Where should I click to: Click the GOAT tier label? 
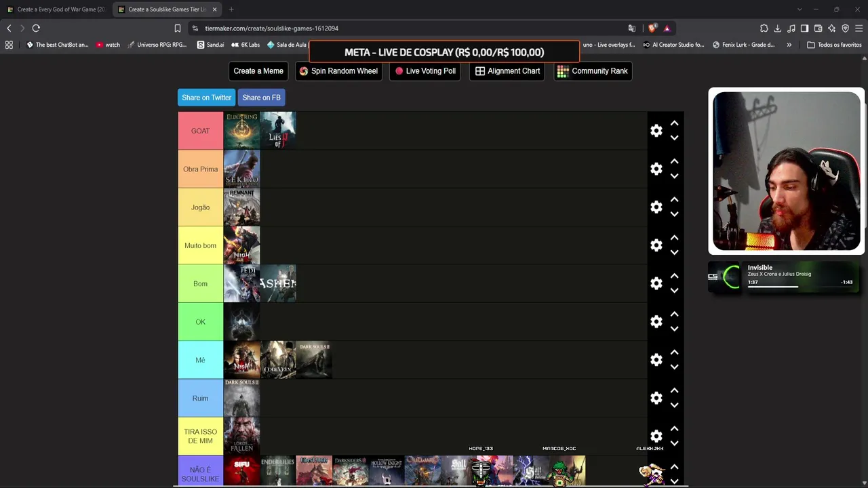click(201, 131)
